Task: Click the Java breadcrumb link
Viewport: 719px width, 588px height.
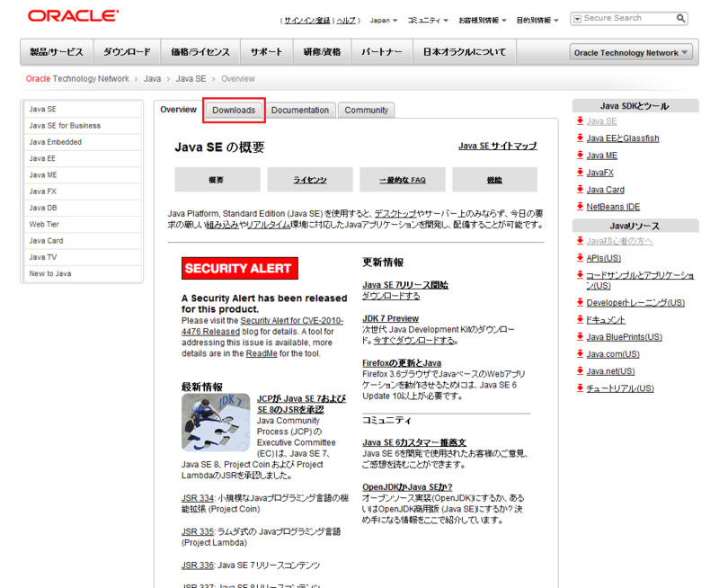Action: 152,79
